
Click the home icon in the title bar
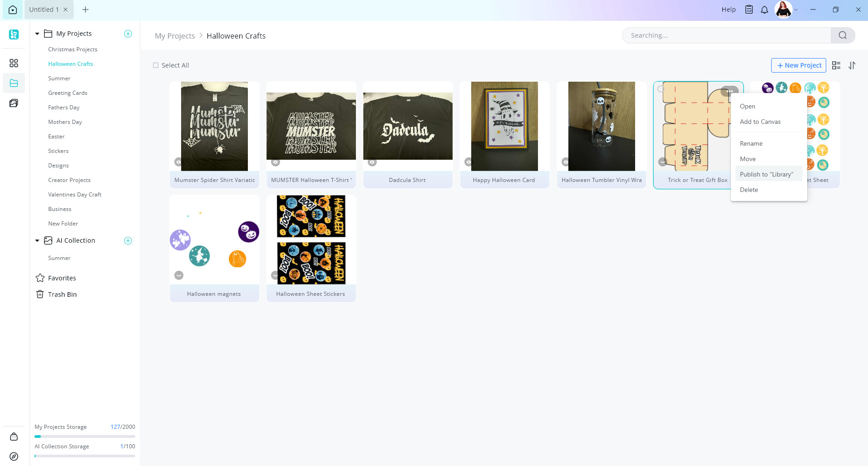[x=13, y=10]
